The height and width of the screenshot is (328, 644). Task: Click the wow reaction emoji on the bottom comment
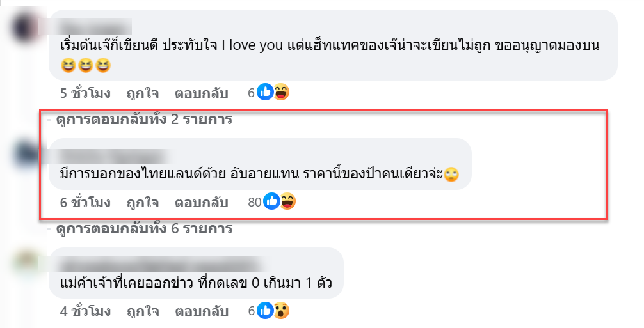coord(281,311)
